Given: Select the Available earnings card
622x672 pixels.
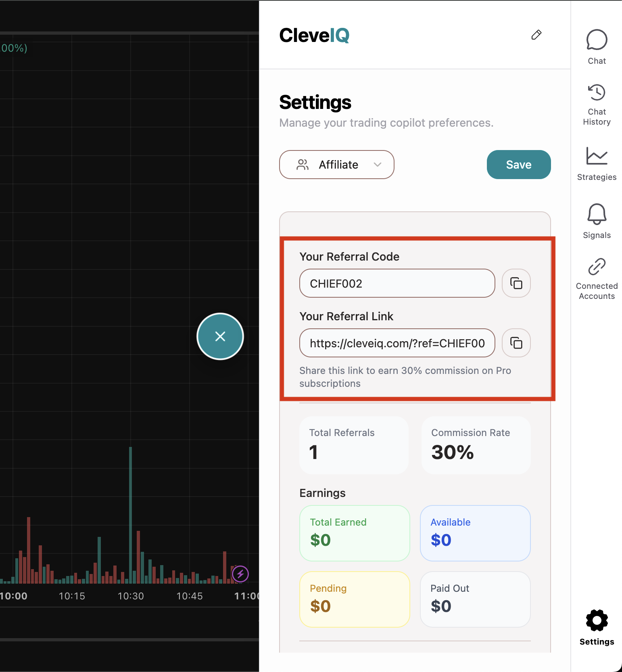Looking at the screenshot, I should pyautogui.click(x=475, y=533).
